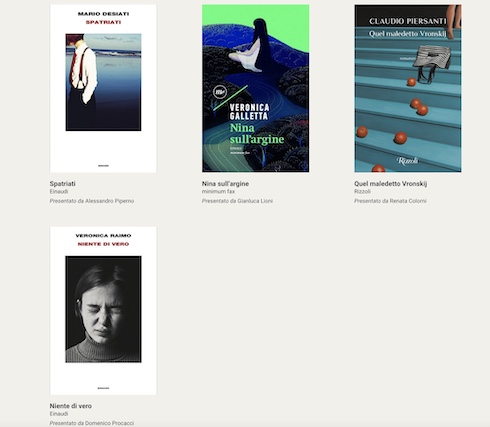Viewport: 490px width, 427px height.
Task: Click the minimum fax logo on Nina cover
Action: click(220, 92)
